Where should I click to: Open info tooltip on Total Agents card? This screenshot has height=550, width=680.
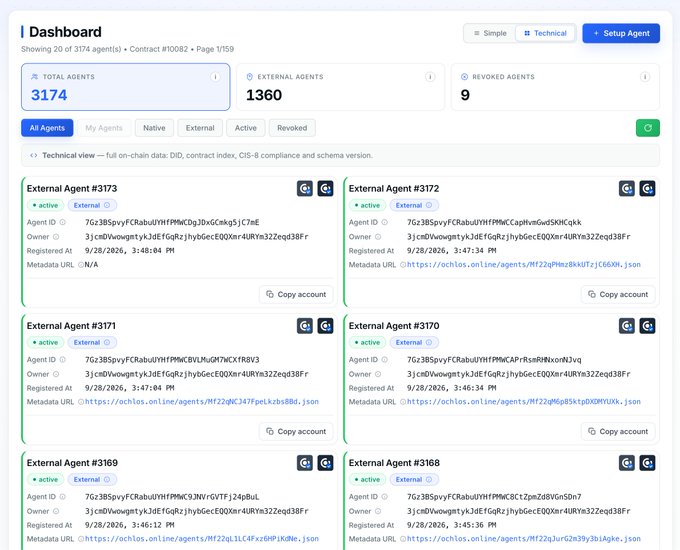pyautogui.click(x=215, y=77)
